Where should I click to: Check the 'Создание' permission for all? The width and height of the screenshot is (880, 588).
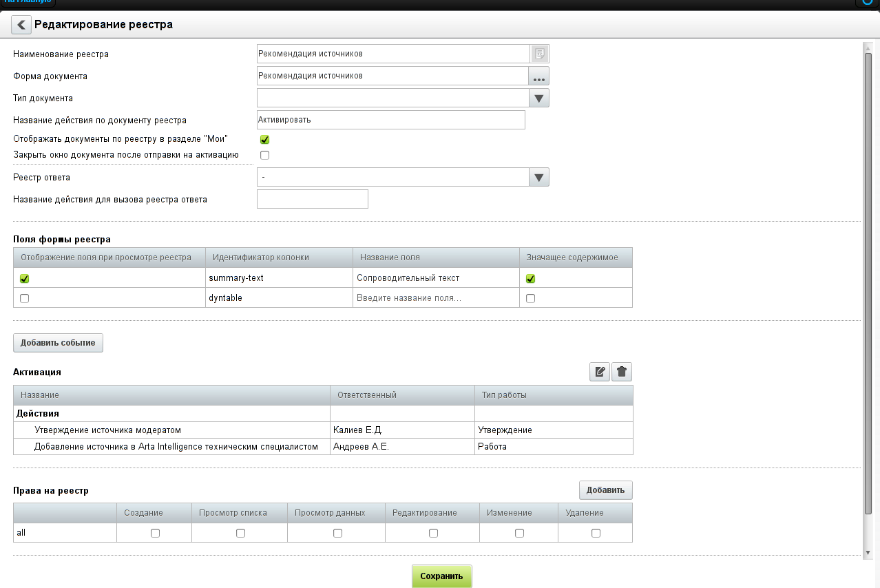[155, 533]
